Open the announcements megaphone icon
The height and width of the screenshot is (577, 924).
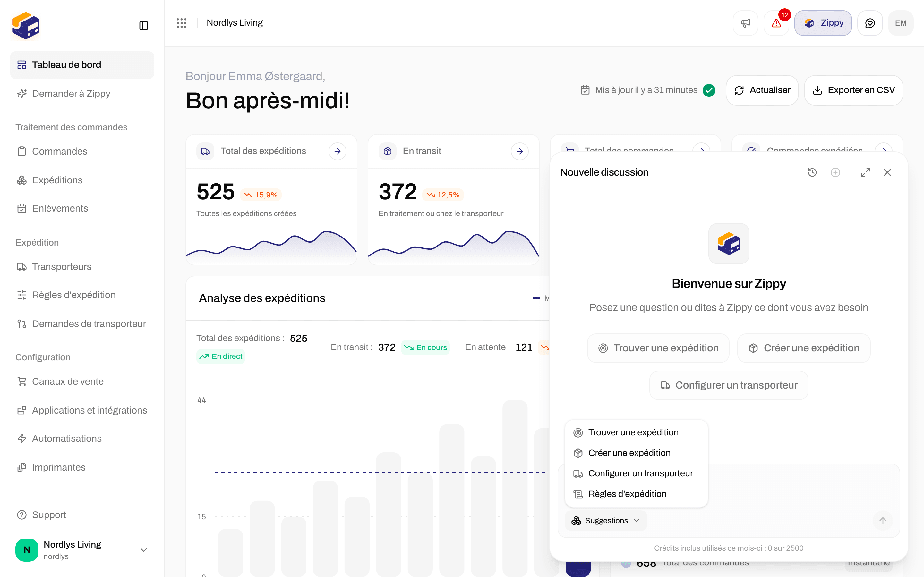click(x=745, y=23)
